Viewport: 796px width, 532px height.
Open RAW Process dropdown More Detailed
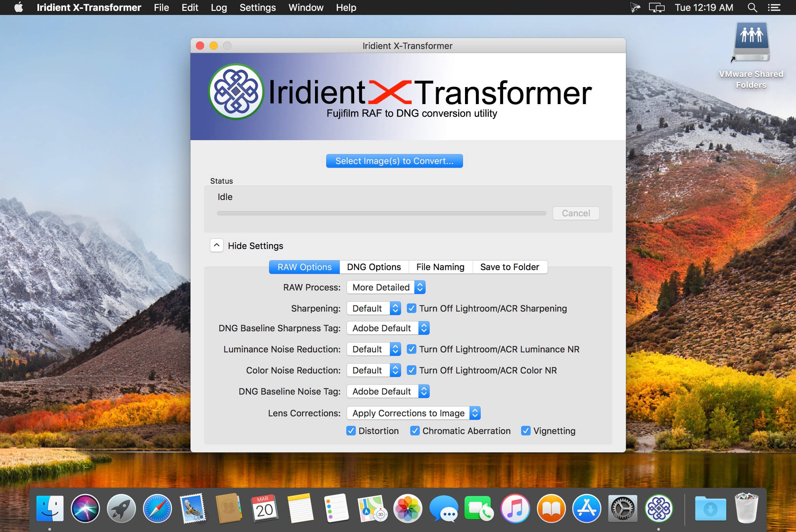coord(386,287)
